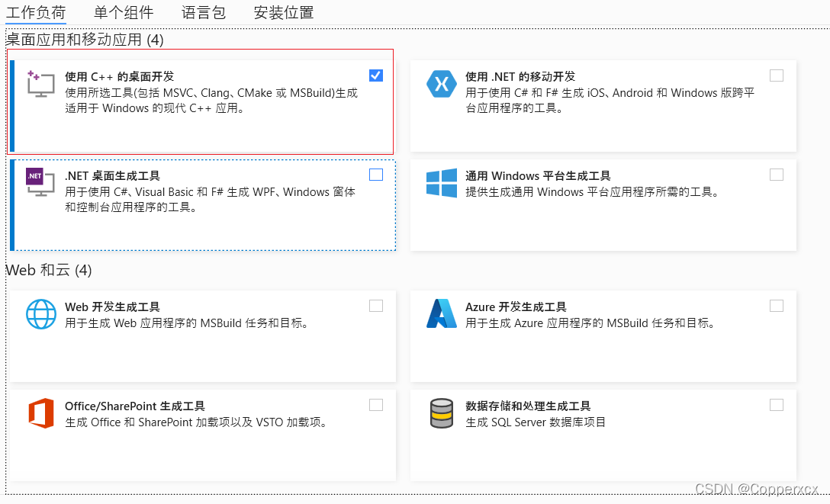Image resolution: width=830 pixels, height=504 pixels.
Task: Click the text 生成 SQL Server 数据库项目
Action: point(536,422)
